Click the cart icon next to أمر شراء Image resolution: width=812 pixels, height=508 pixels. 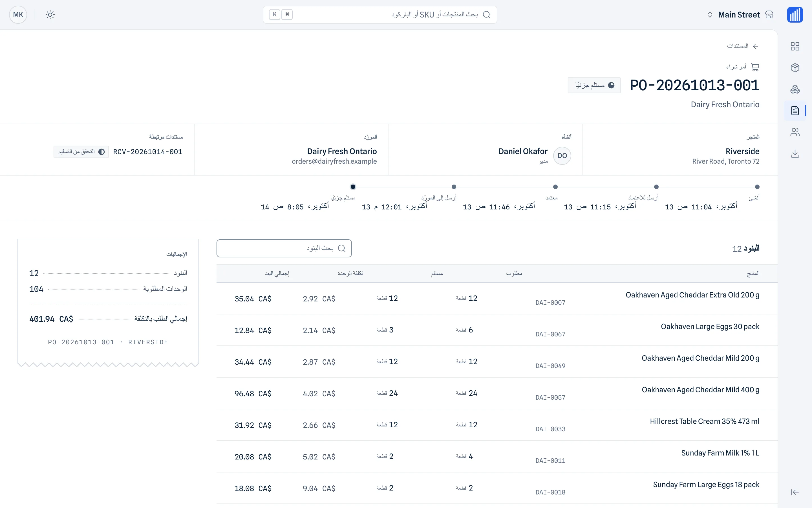pyautogui.click(x=755, y=67)
